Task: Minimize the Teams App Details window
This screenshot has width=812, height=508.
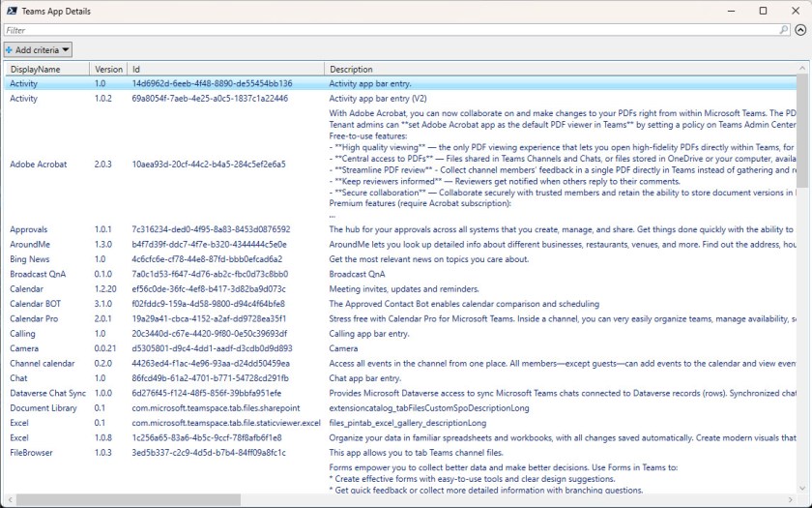Action: coord(732,11)
